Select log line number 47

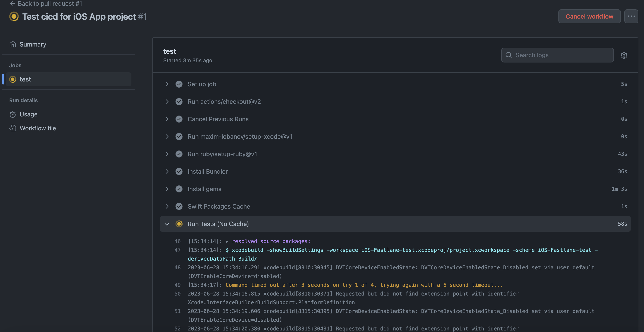click(x=177, y=250)
